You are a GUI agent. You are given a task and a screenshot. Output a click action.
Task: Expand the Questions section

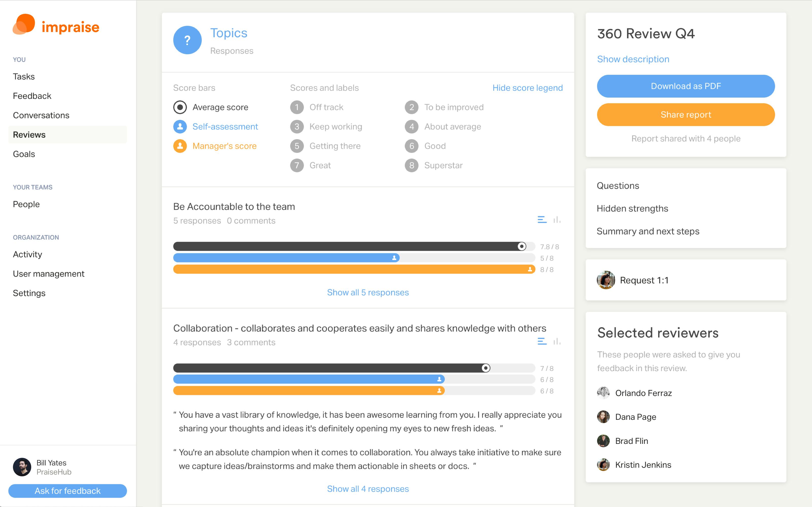point(618,185)
